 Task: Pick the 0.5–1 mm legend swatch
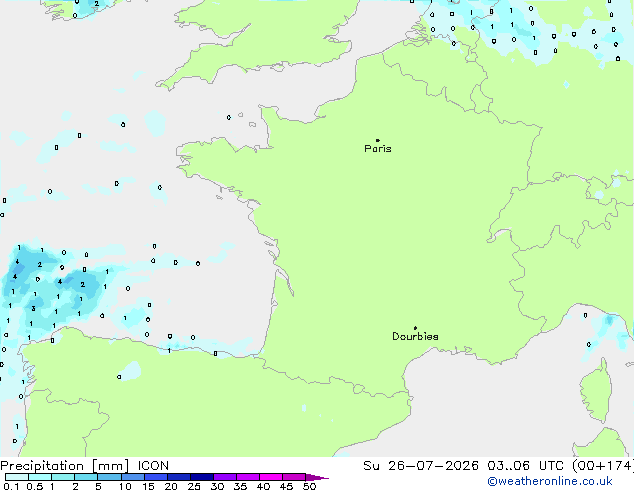tap(40, 477)
